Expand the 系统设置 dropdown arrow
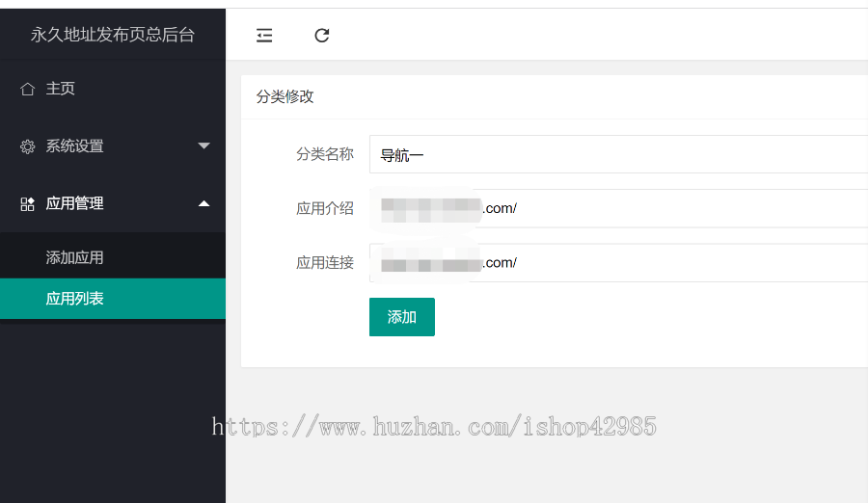The image size is (868, 503). 203,146
